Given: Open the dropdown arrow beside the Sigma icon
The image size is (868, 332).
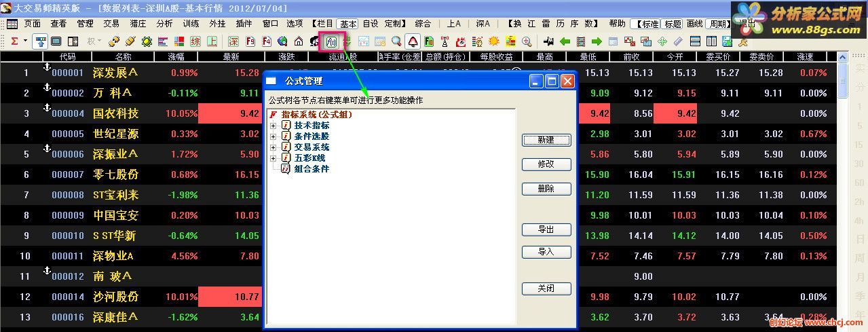Looking at the screenshot, I should (x=25, y=41).
